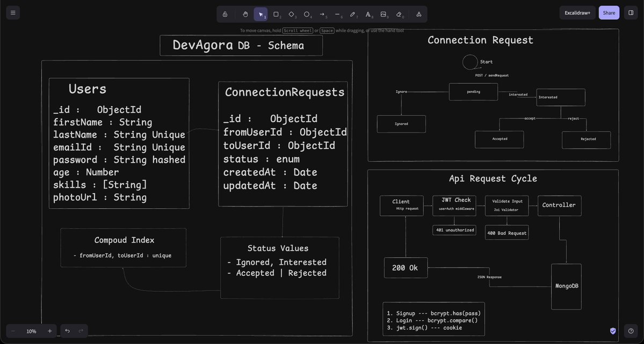Image resolution: width=644 pixels, height=344 pixels.
Task: Reset zoom via the 10% label
Action: point(31,331)
